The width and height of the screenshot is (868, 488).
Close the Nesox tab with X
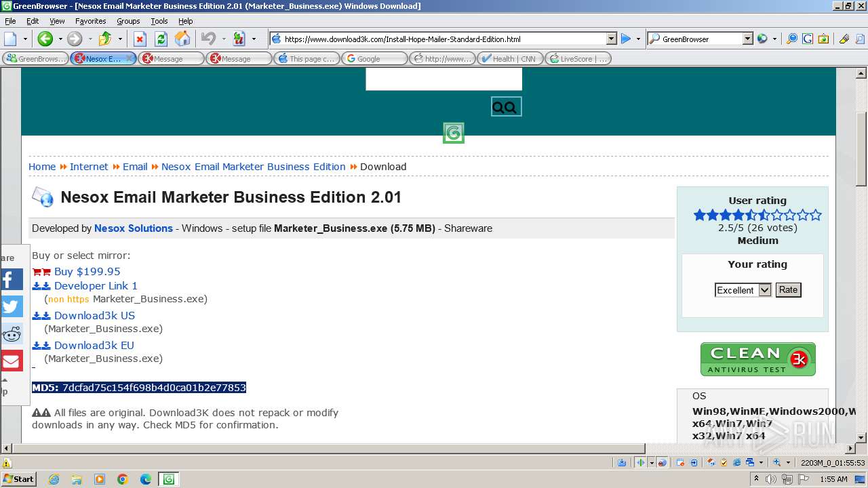(130, 58)
